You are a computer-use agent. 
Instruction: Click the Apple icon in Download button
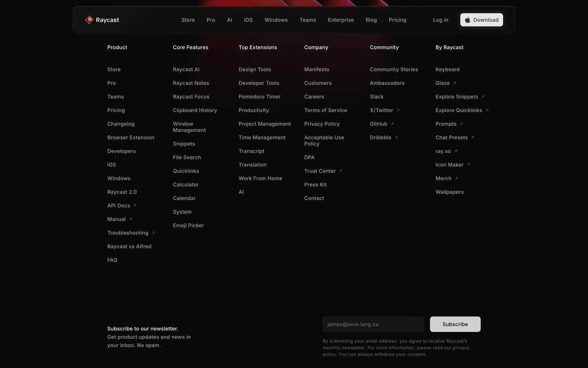[467, 20]
